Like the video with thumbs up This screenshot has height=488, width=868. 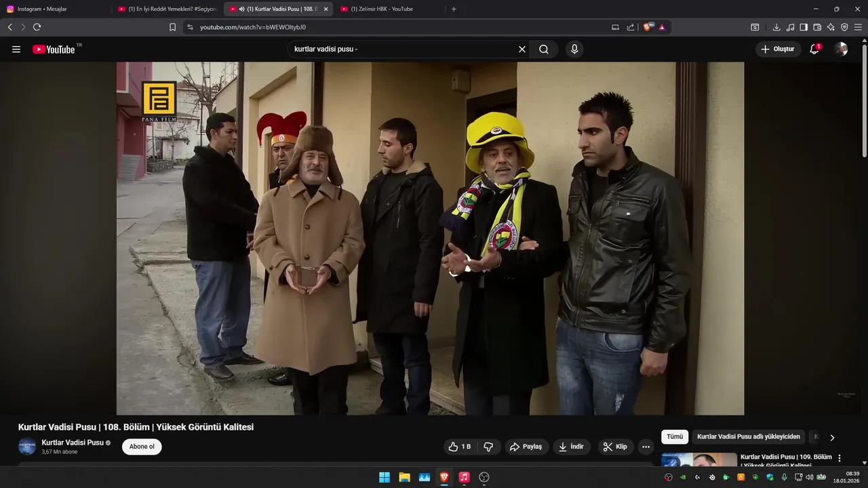click(x=460, y=447)
